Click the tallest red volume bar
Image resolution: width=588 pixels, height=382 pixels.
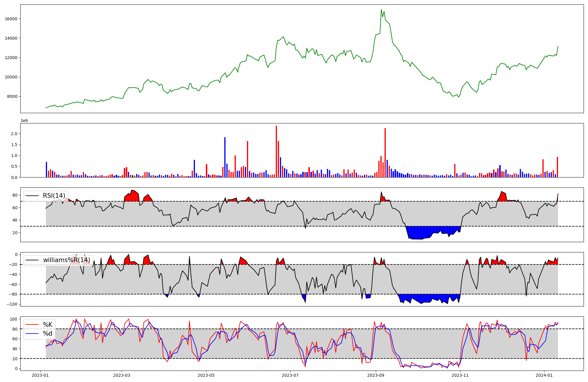coord(276,151)
